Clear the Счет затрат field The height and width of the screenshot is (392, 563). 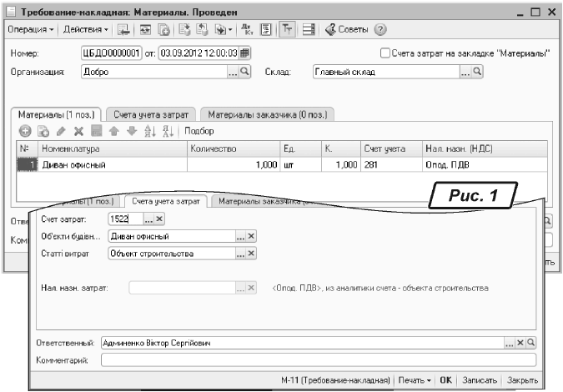point(161,219)
